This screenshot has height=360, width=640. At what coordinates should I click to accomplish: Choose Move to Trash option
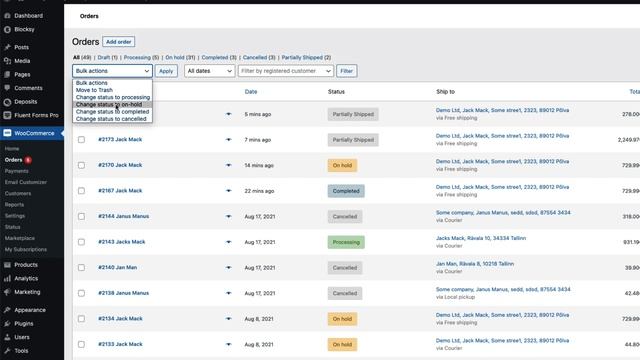coord(112,90)
